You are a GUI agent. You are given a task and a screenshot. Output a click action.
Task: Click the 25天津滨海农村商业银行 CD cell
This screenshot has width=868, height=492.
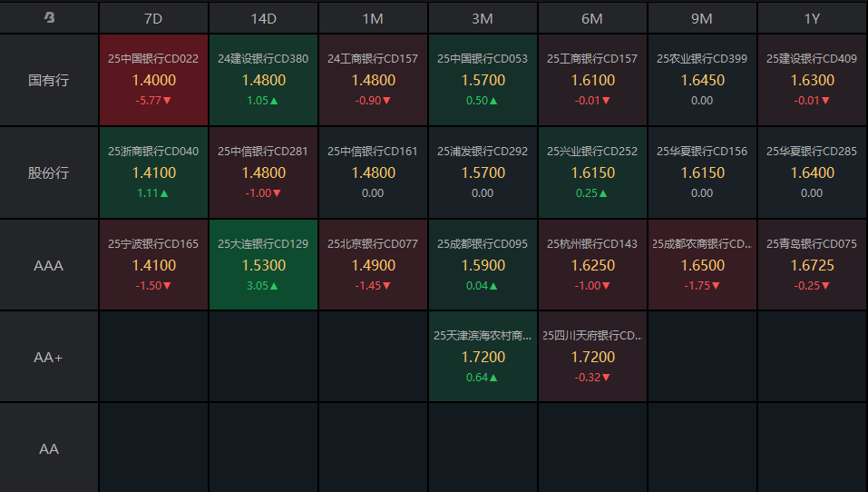coord(483,358)
